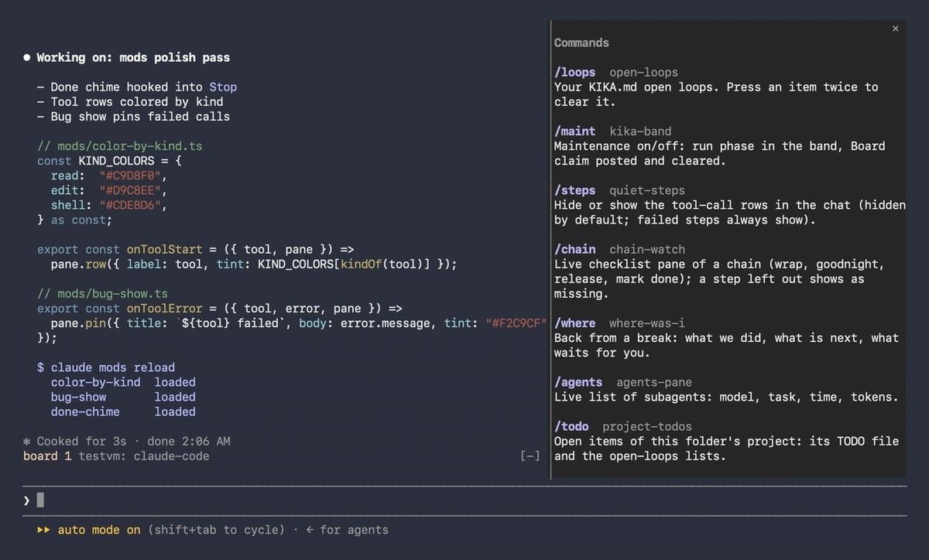Click "color-by-kind" in the reload output list
Screen dimensions: 929x560
click(96, 382)
